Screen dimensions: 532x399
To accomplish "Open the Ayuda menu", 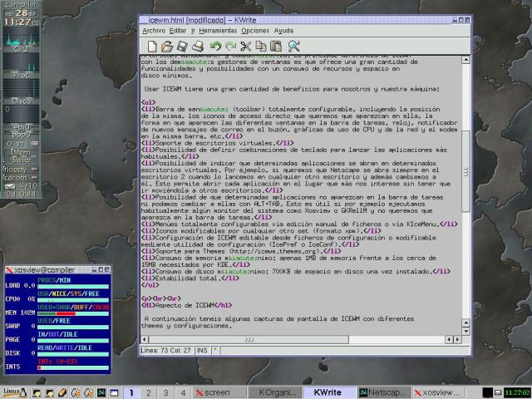I will 283,31.
